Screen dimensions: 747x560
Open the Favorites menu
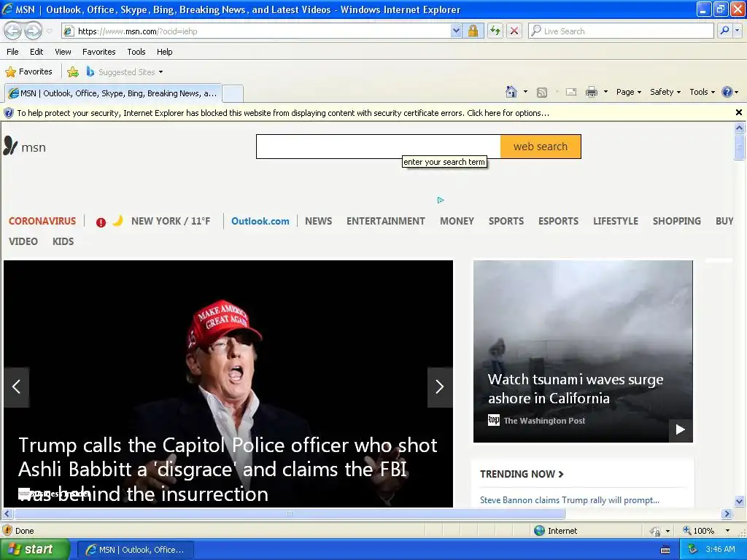(98, 52)
